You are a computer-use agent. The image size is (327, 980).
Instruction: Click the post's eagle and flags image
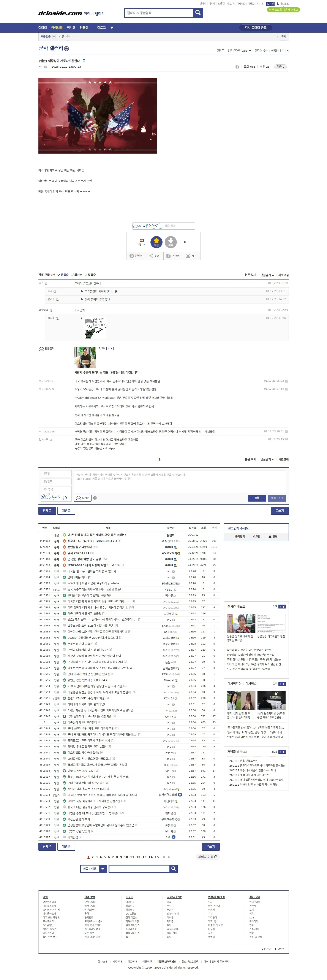98,116
